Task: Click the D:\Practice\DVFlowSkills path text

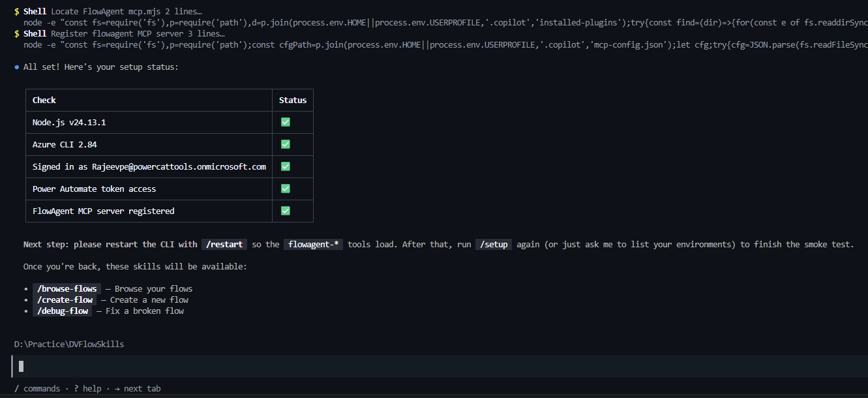Action: (x=69, y=344)
